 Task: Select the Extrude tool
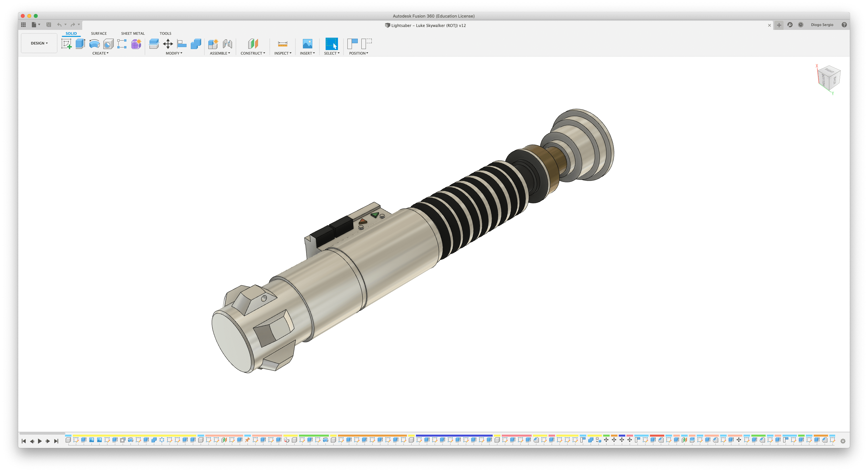pos(80,44)
